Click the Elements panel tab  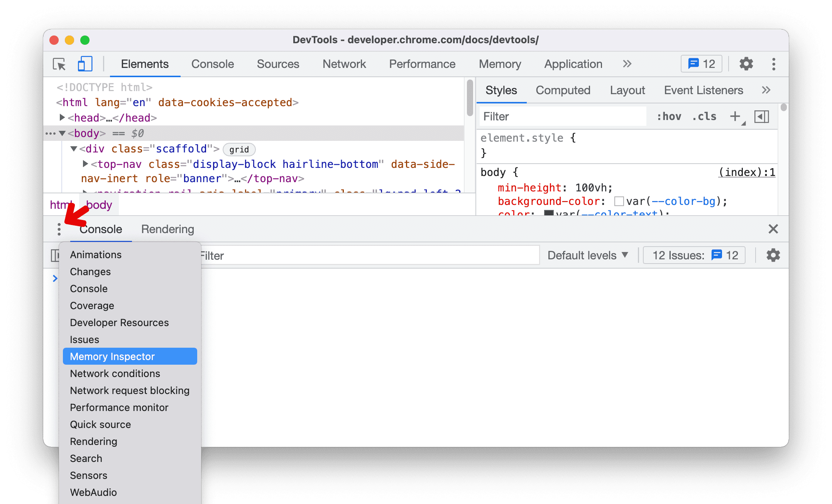coord(144,64)
